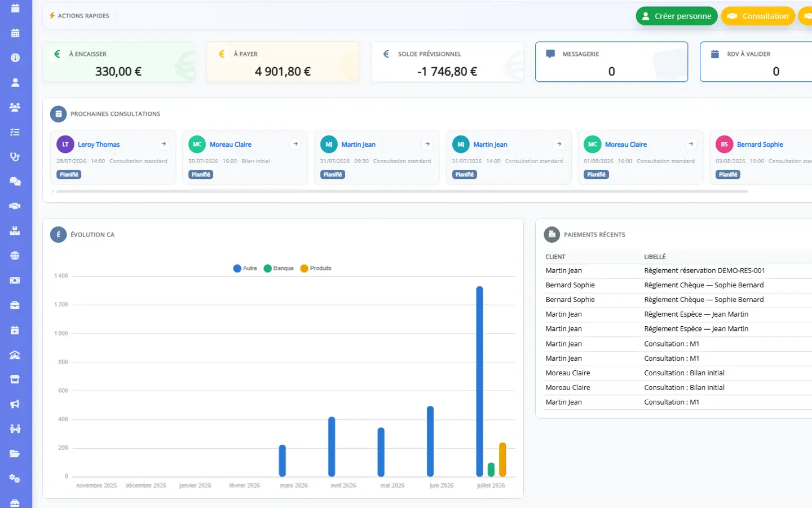The width and height of the screenshot is (812, 508).
Task: Select row 'Règlement réservation DEMO-RES-001'
Action: pyautogui.click(x=678, y=271)
